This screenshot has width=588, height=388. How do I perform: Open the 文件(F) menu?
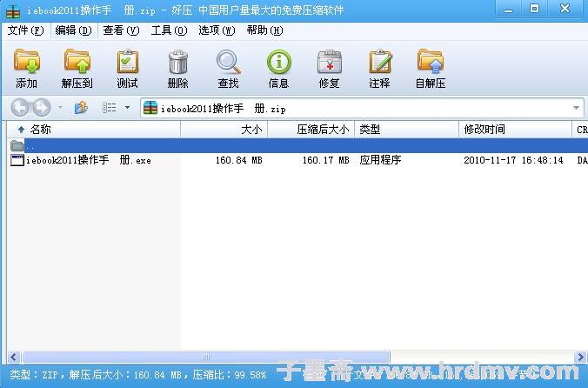[25, 30]
